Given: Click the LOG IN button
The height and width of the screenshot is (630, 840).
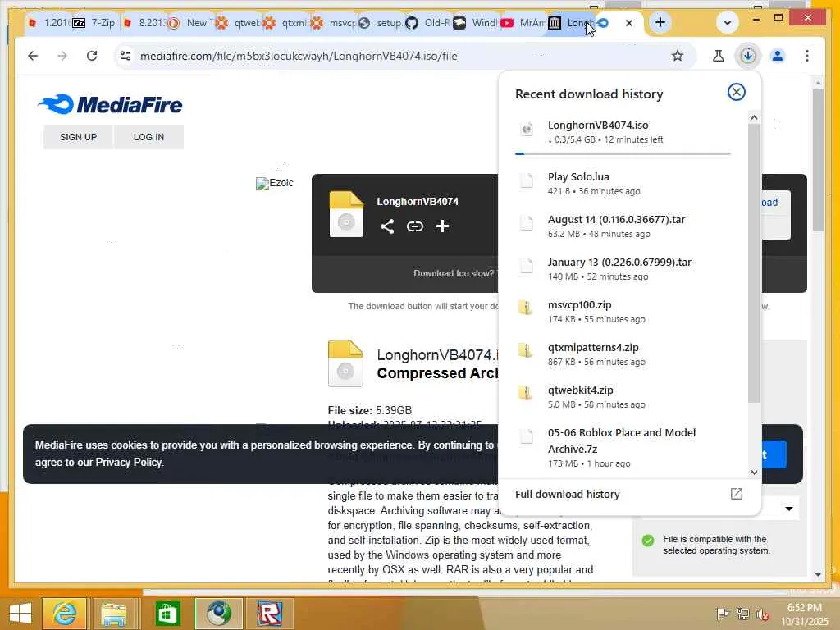Looking at the screenshot, I should pos(149,137).
